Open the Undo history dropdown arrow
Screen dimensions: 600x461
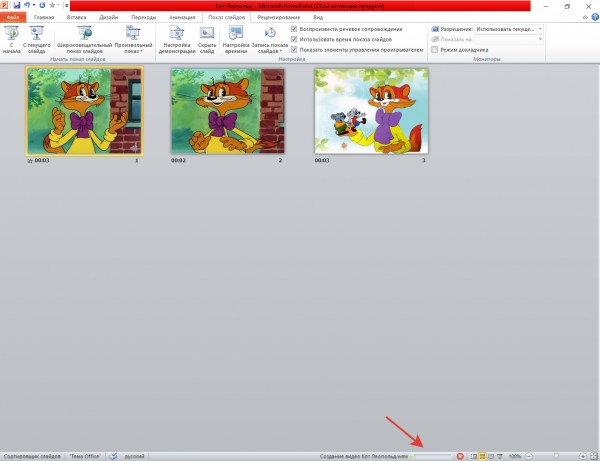point(34,5)
